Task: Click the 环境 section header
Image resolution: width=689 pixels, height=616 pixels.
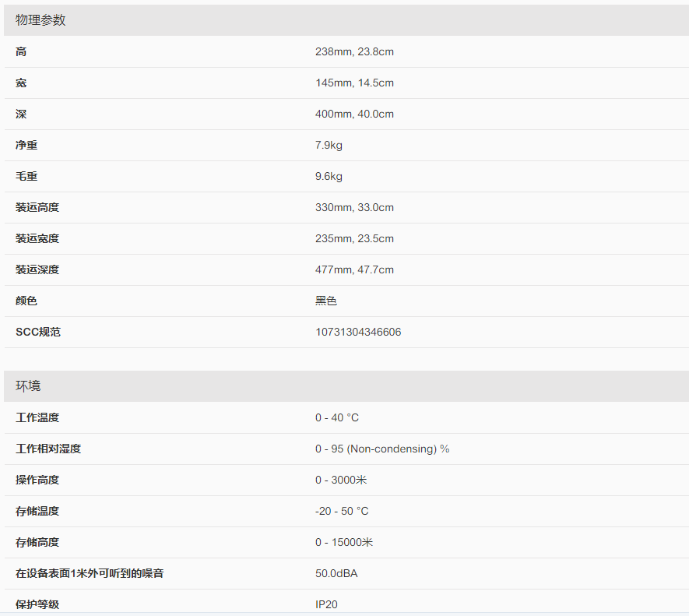Action: coord(28,386)
